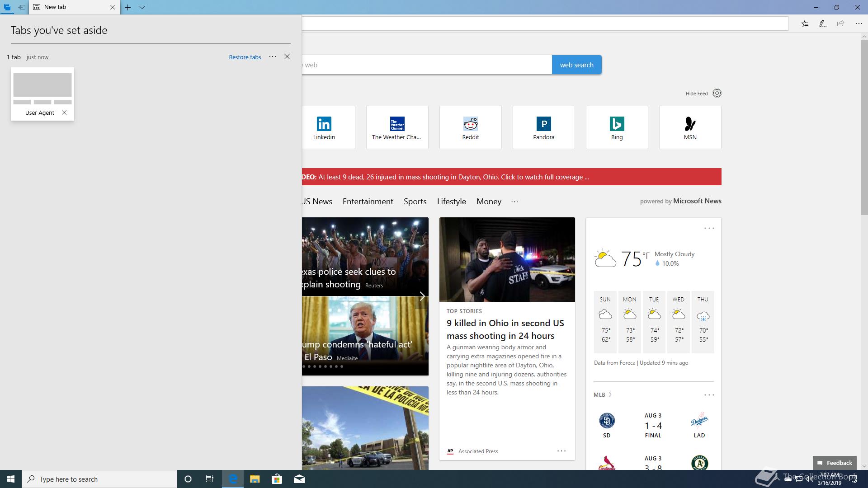
Task: Click the police tape news image
Action: [x=365, y=428]
